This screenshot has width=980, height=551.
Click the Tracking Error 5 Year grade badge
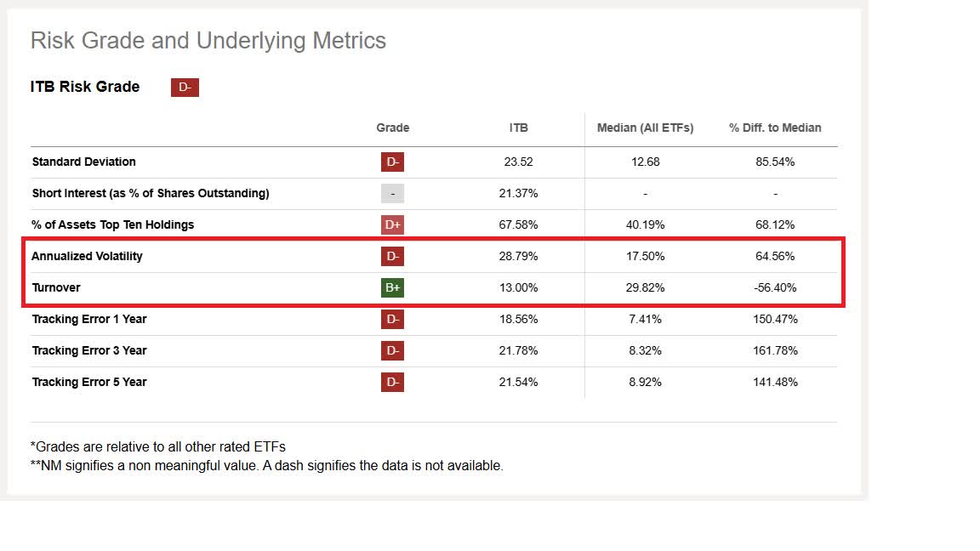(x=392, y=382)
